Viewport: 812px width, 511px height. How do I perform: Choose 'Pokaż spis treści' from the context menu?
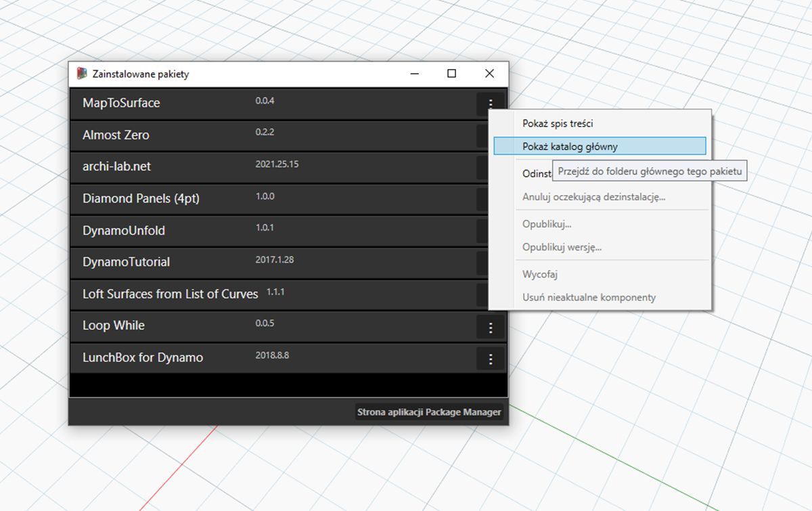[600, 124]
